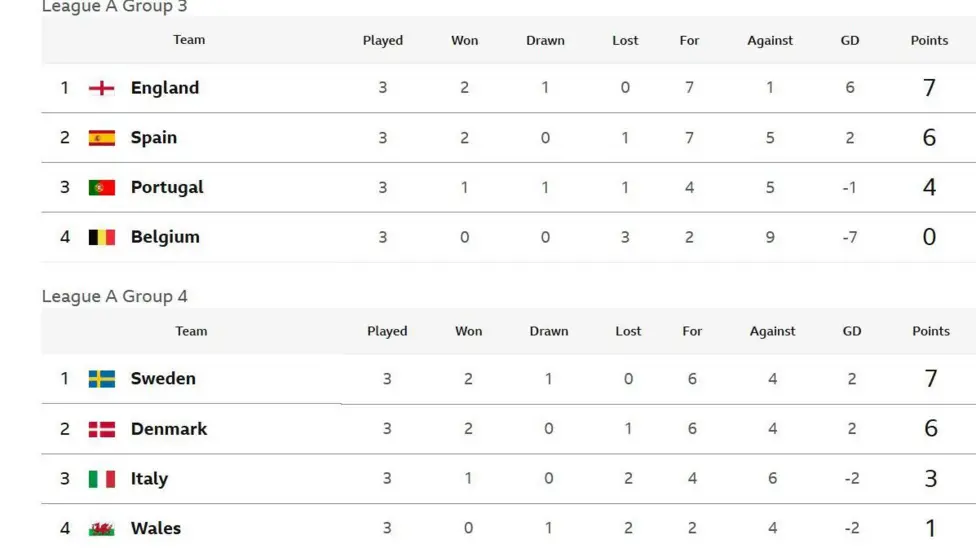976x548 pixels.
Task: Open the Portugal team name link
Action: [167, 187]
